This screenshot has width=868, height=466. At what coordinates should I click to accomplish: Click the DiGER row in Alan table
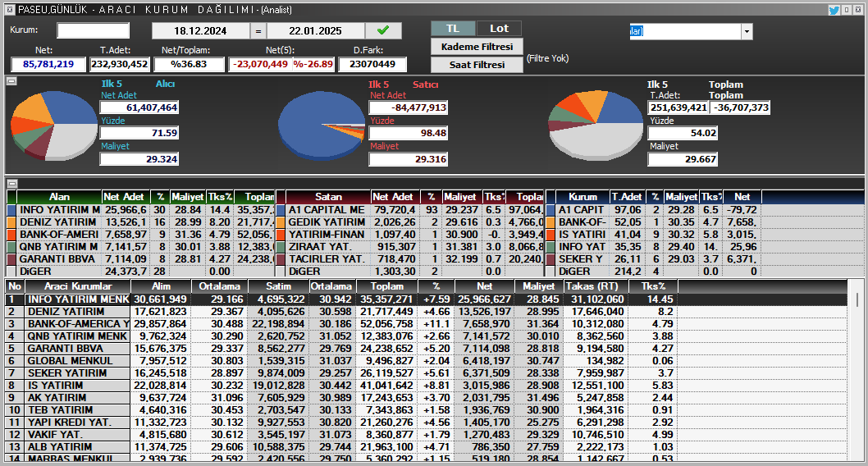click(x=141, y=272)
